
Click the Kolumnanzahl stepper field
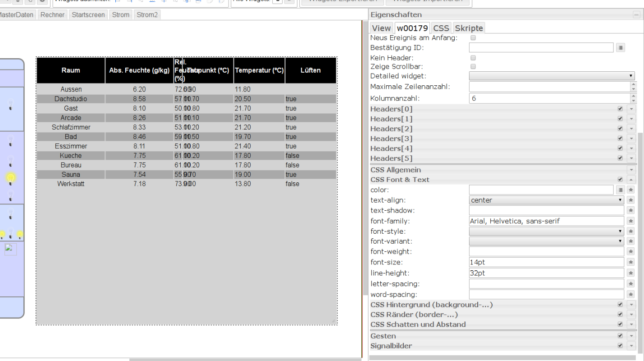(548, 98)
